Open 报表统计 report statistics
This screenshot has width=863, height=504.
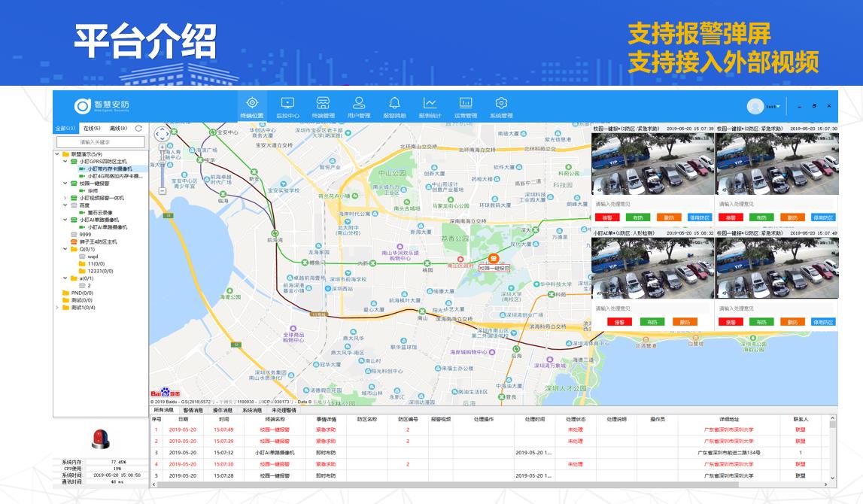click(x=430, y=107)
